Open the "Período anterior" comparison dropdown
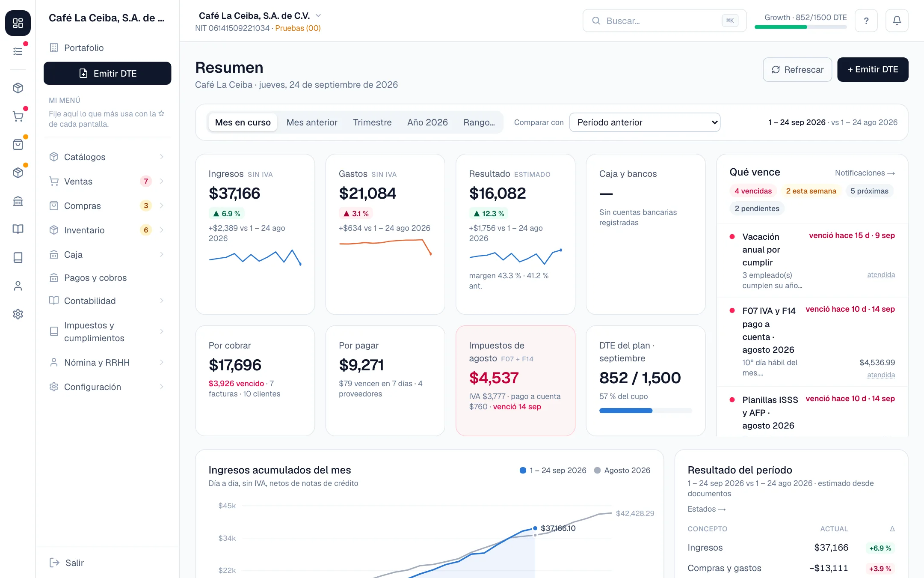The height and width of the screenshot is (578, 924). pos(645,122)
